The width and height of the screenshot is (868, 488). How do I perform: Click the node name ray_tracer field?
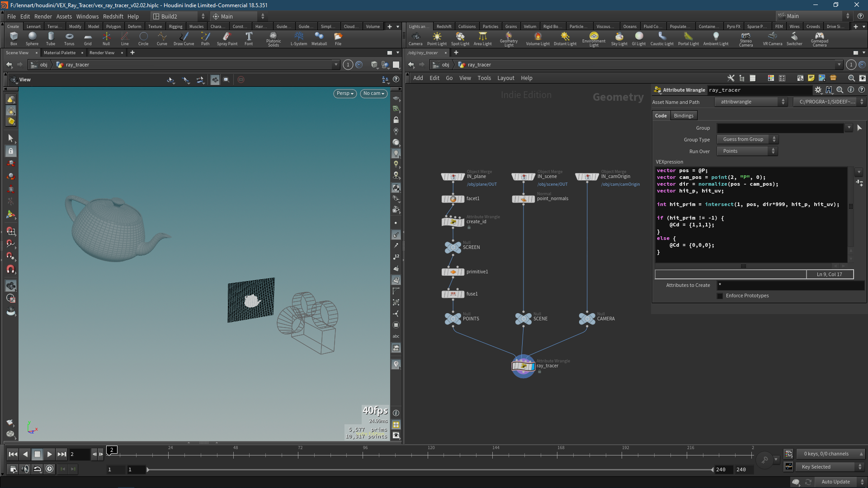tap(759, 90)
